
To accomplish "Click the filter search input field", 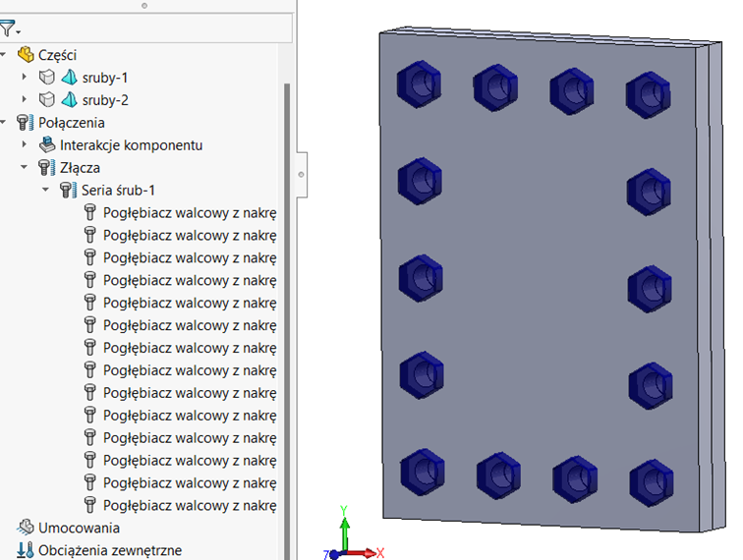I will point(156,28).
